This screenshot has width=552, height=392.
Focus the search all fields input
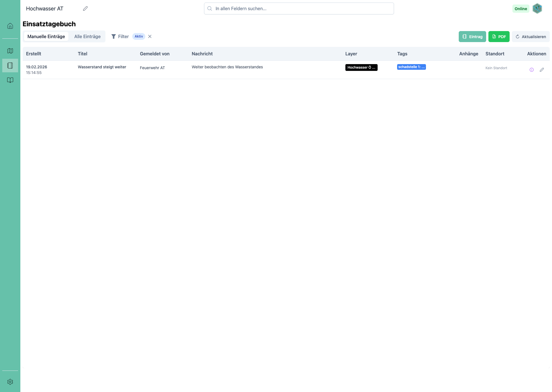299,8
